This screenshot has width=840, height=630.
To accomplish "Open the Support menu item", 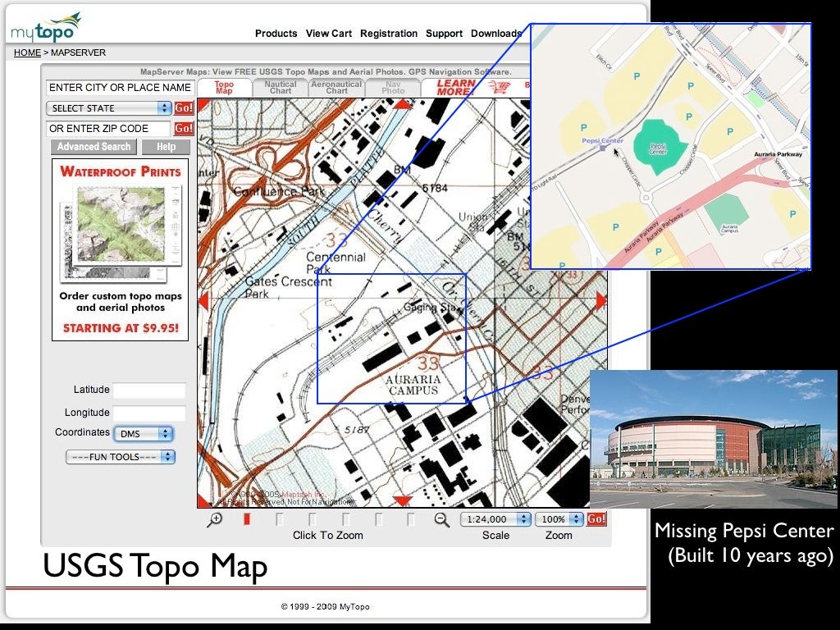I will [444, 33].
